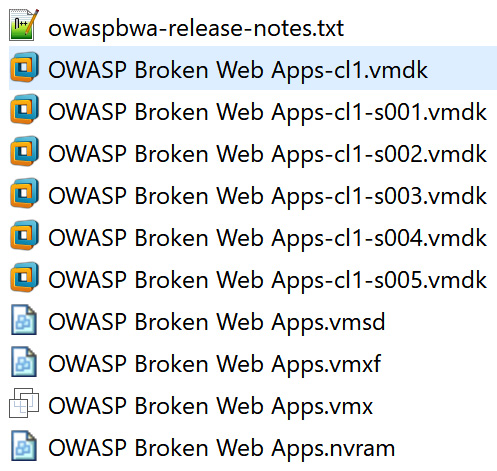This screenshot has width=497, height=471.
Task: Select the file name ending in cl1-s003.vmdk
Action: click(268, 196)
